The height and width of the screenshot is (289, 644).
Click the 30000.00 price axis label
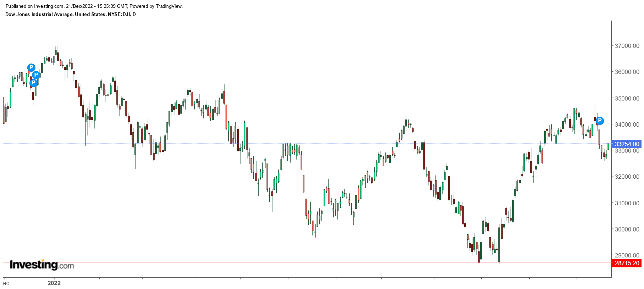627,229
